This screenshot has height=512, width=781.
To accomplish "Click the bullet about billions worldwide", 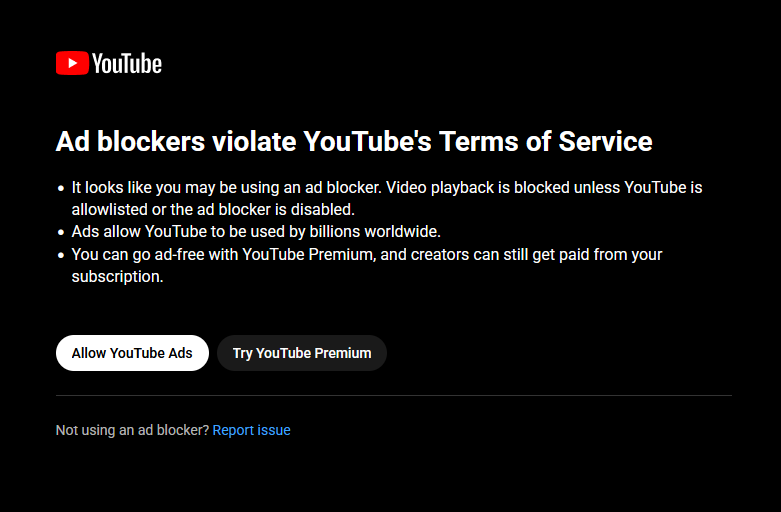I will 256,231.
